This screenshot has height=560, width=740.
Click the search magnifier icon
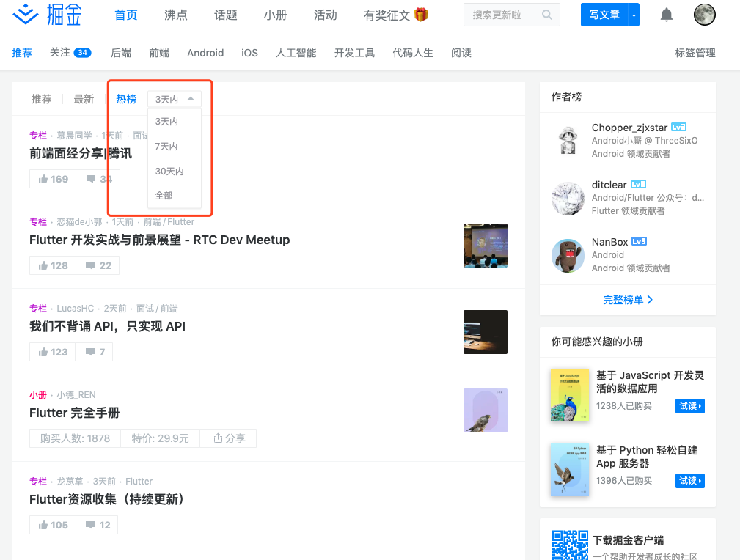click(546, 14)
